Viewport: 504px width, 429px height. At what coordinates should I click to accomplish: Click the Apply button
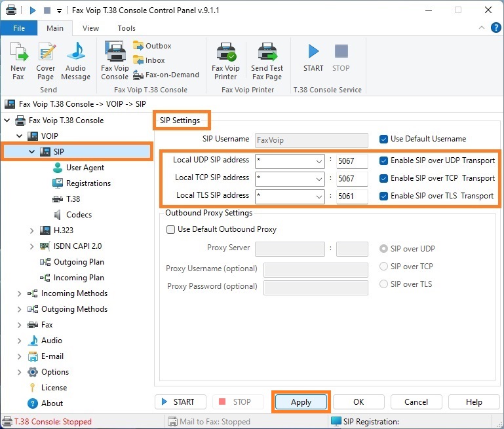pyautogui.click(x=301, y=402)
